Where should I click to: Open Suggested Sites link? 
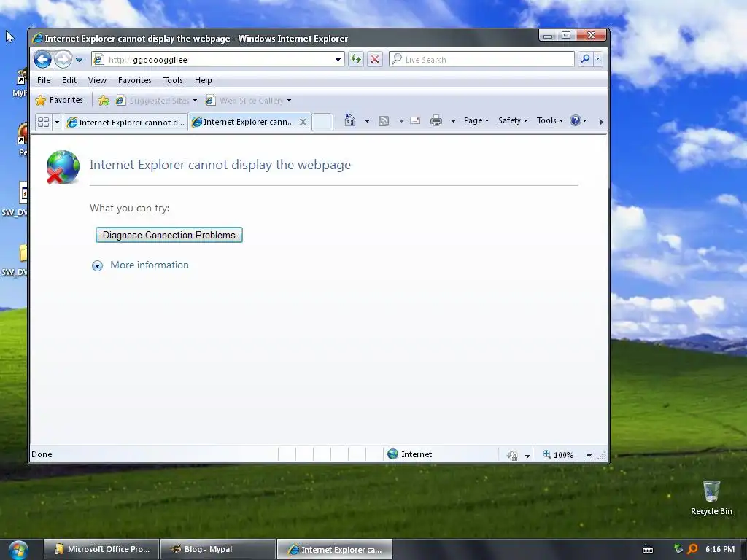(x=154, y=101)
